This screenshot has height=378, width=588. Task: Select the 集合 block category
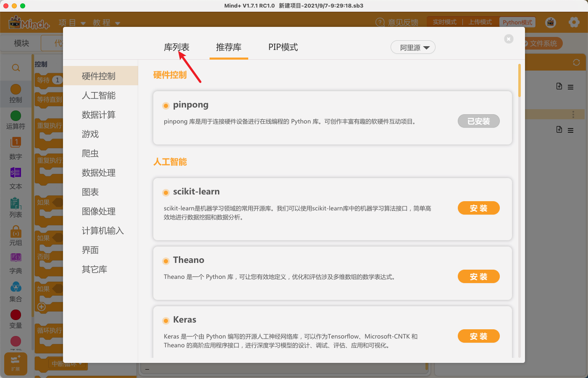[x=16, y=292]
